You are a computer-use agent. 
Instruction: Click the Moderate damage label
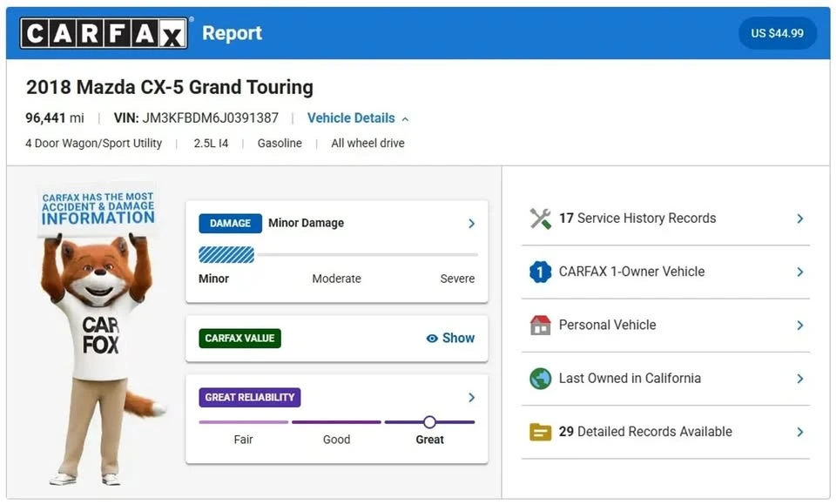[x=336, y=279]
